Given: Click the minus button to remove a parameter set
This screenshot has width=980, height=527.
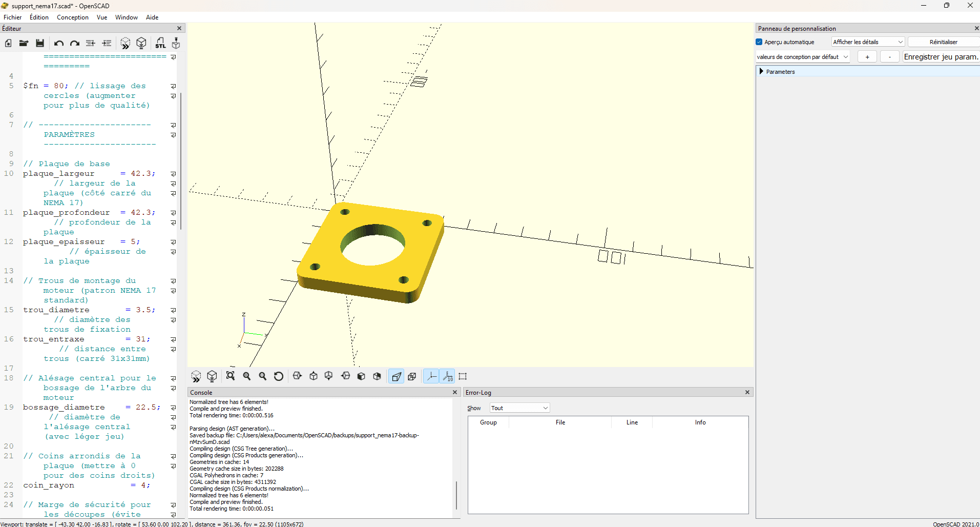Looking at the screenshot, I should (890, 57).
